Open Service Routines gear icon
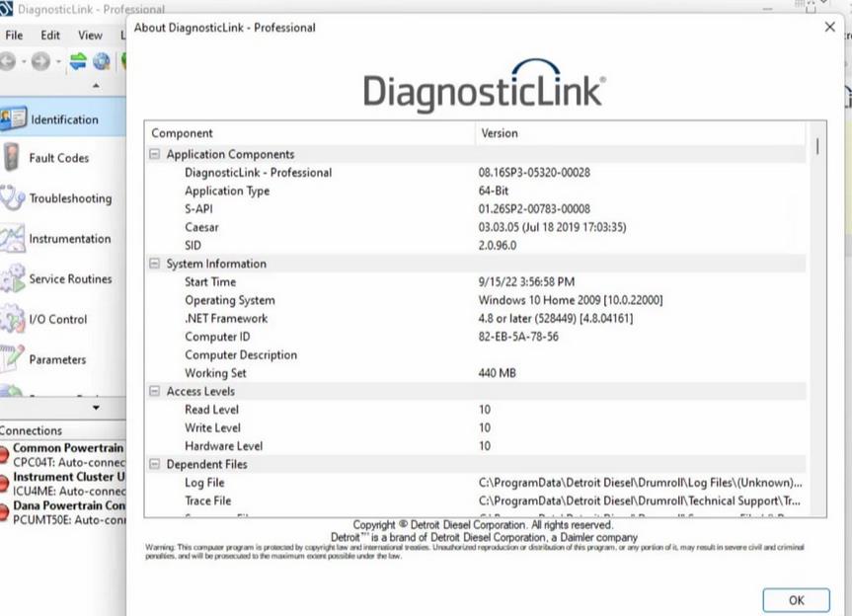The image size is (852, 616). [13, 279]
